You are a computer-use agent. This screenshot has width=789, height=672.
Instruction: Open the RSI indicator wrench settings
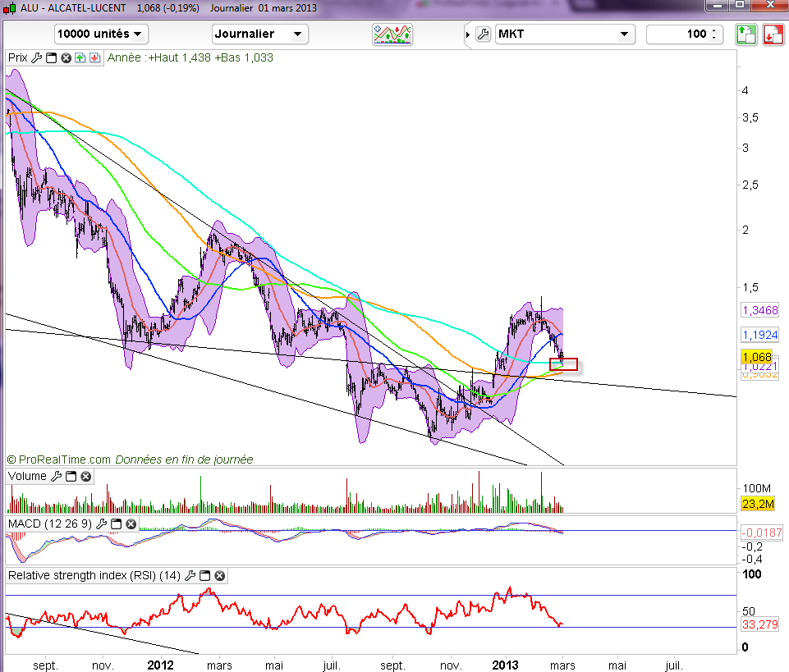190,576
